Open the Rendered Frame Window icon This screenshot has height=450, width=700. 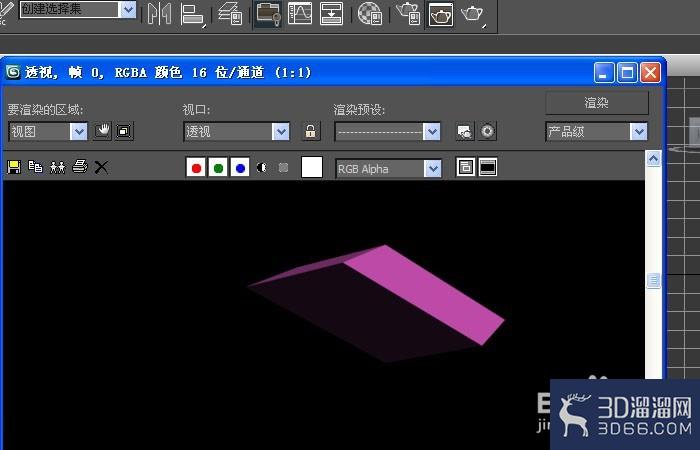[x=440, y=15]
